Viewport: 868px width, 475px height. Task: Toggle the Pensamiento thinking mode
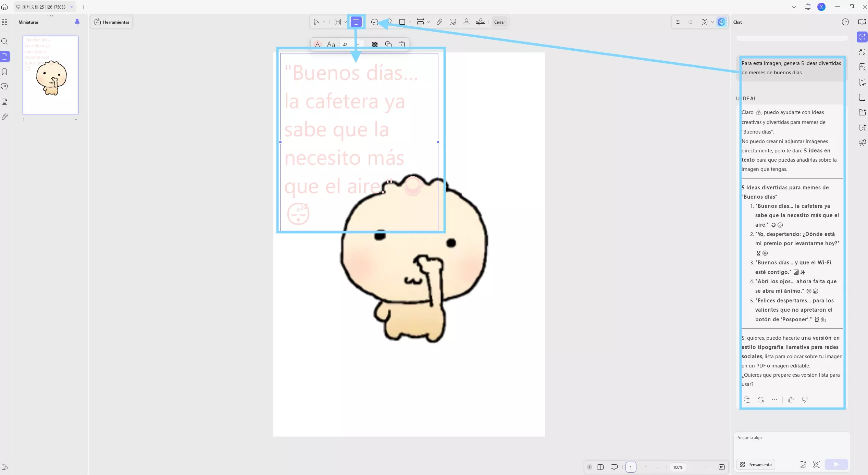coord(756,464)
